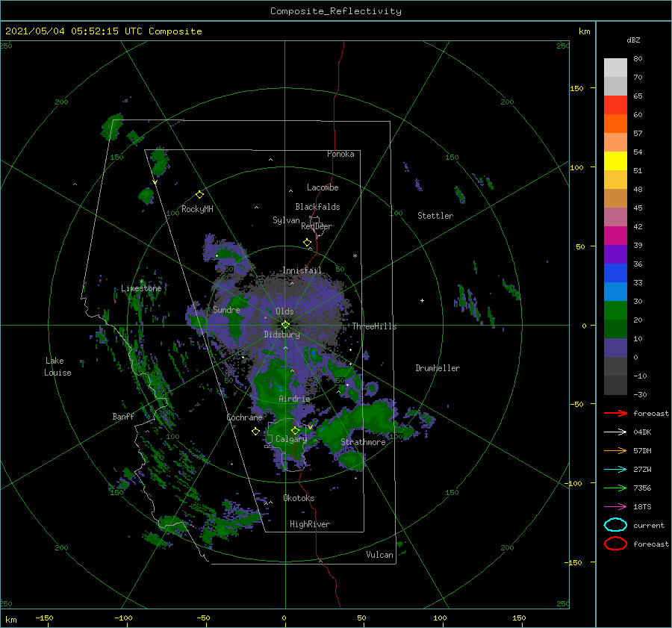
Task: Click the yellow diamond marker inside the Calgary outline
Action: [295, 430]
